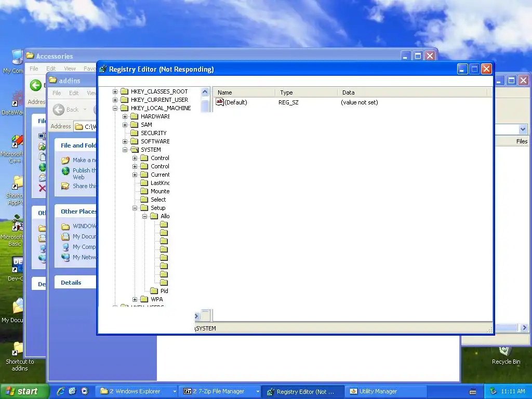The height and width of the screenshot is (399, 532).
Task: Collapse the Setup key
Action: point(135,208)
